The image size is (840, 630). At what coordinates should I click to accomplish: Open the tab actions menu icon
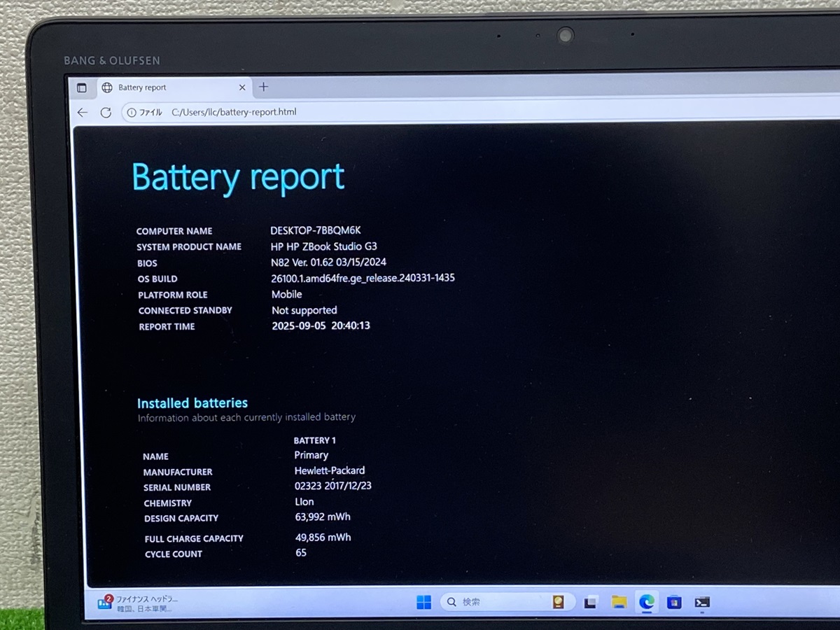pyautogui.click(x=82, y=88)
